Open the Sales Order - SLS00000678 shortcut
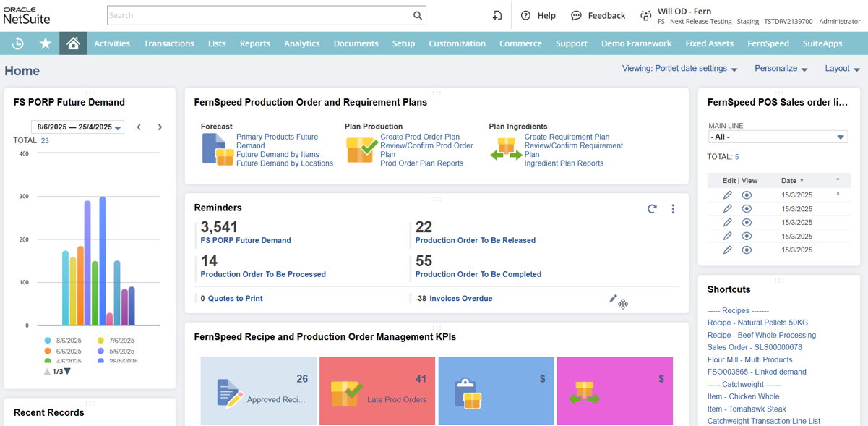The height and width of the screenshot is (426, 868). [755, 347]
